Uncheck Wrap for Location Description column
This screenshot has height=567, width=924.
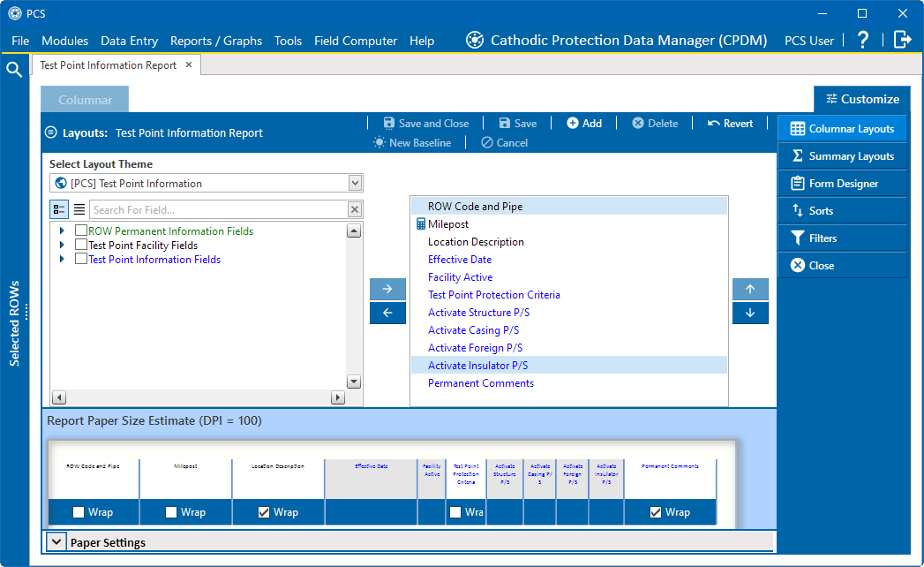(263, 512)
